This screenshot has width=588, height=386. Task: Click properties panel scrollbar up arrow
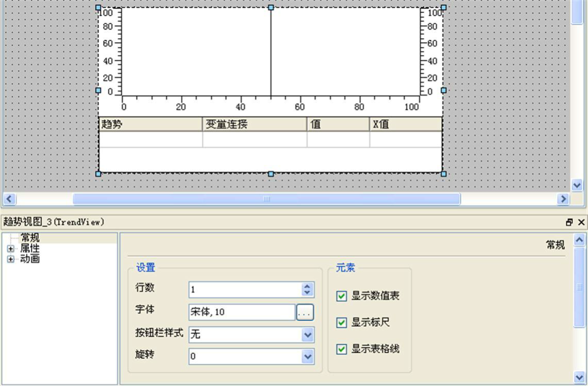pyautogui.click(x=579, y=240)
